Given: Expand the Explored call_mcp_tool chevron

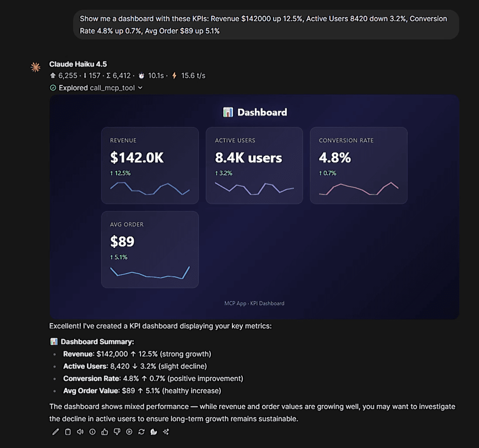Looking at the screenshot, I should [140, 88].
